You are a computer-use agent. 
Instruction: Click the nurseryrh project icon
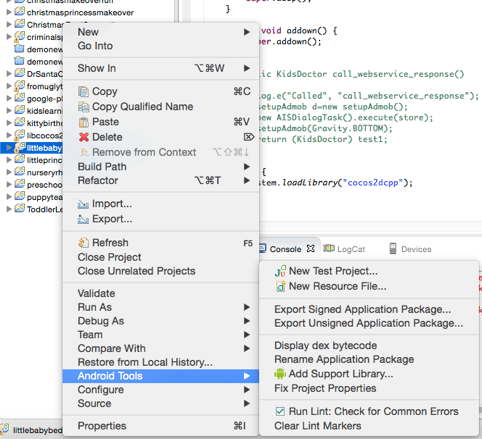point(20,172)
